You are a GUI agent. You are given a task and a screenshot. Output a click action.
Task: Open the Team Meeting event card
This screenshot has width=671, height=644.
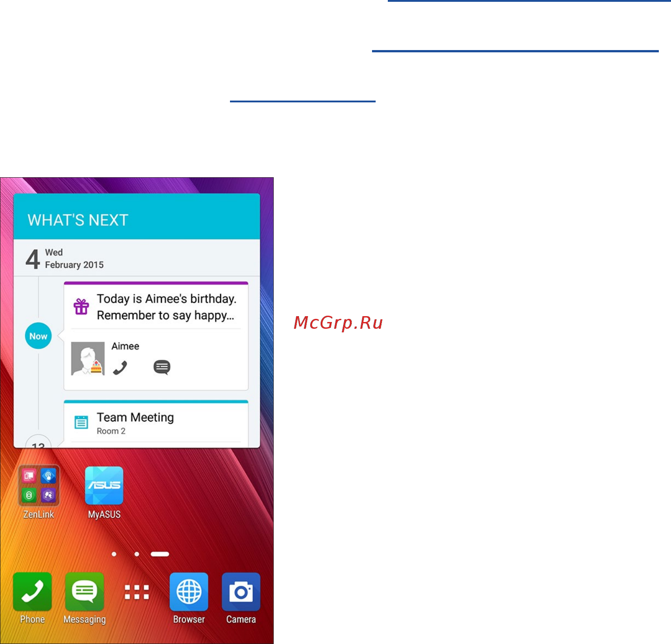[156, 423]
